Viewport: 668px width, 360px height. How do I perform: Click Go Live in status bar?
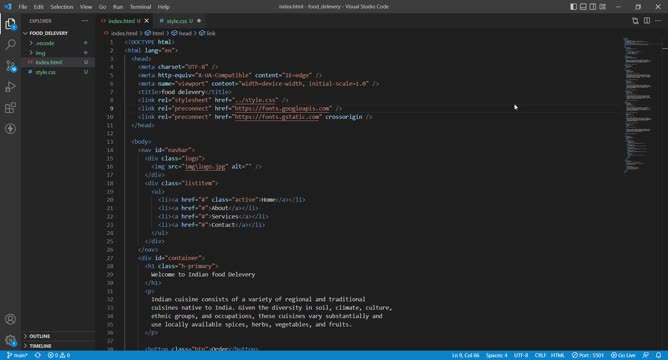[623, 355]
